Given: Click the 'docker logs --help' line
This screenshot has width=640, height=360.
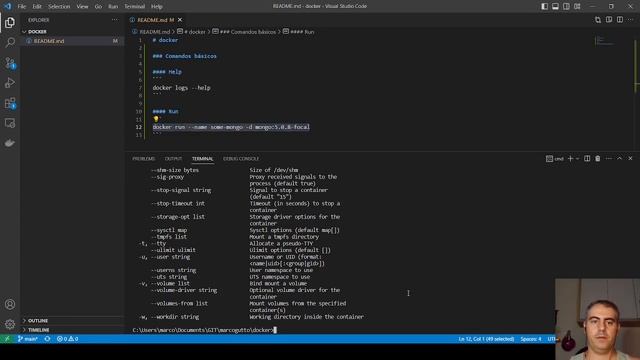Looking at the screenshot, I should click(x=182, y=88).
